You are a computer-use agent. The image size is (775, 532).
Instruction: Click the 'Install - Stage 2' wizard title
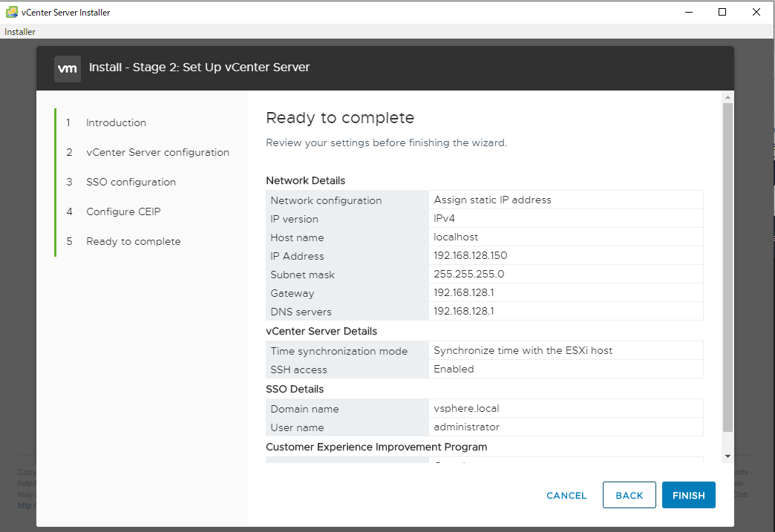click(x=199, y=68)
